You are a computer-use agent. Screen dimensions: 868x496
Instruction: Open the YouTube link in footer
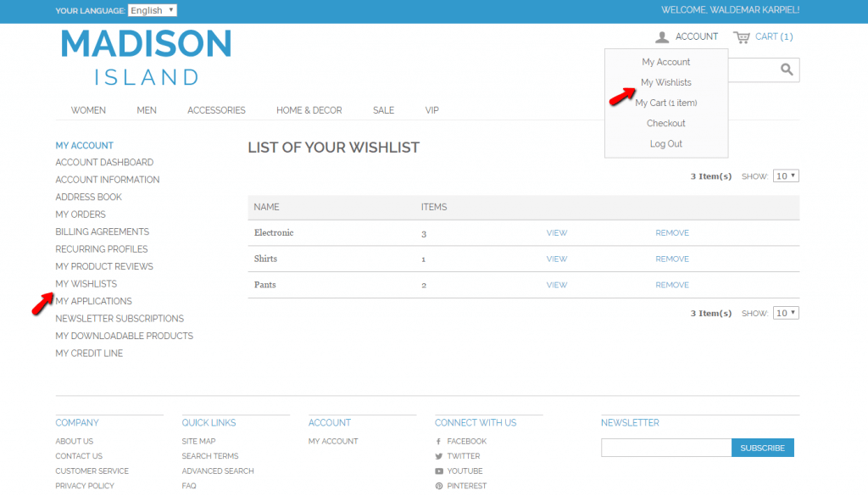pyautogui.click(x=465, y=471)
